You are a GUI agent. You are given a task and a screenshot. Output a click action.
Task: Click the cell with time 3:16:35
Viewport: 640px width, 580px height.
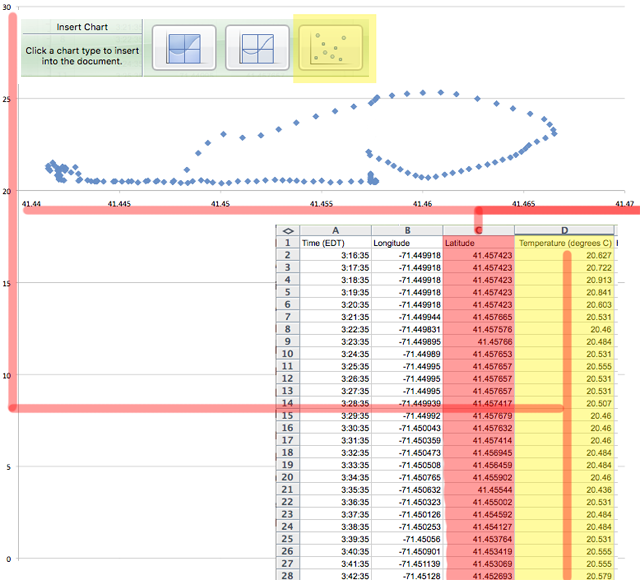point(335,255)
